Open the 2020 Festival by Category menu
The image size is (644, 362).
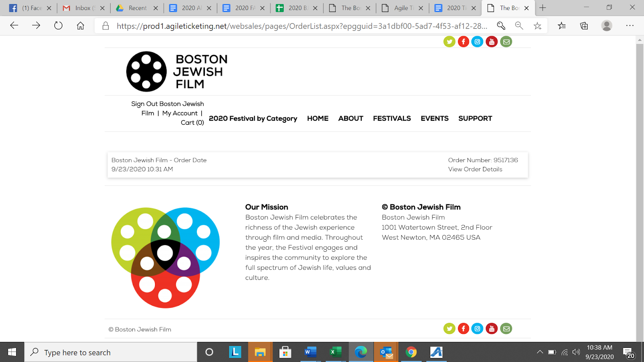click(x=253, y=119)
